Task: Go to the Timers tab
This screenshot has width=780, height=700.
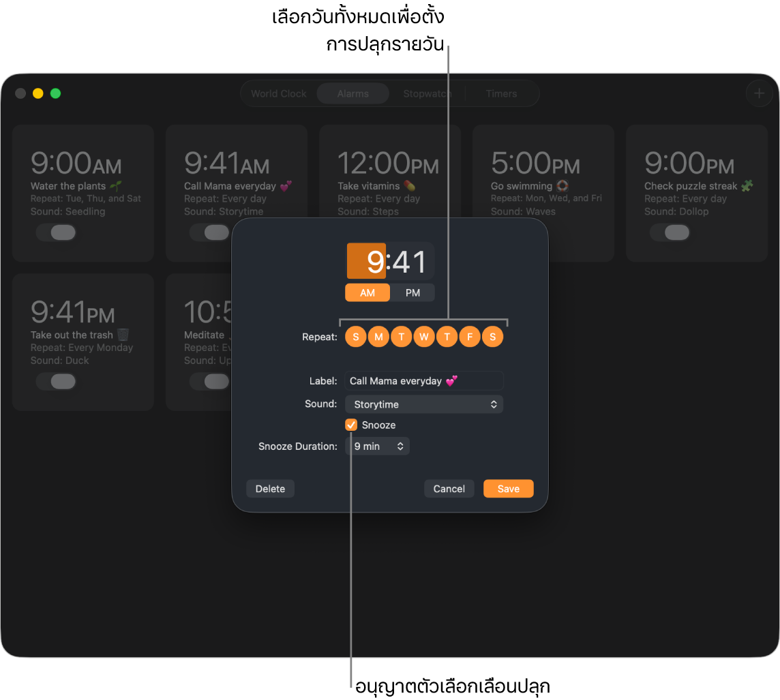Action: [x=501, y=93]
